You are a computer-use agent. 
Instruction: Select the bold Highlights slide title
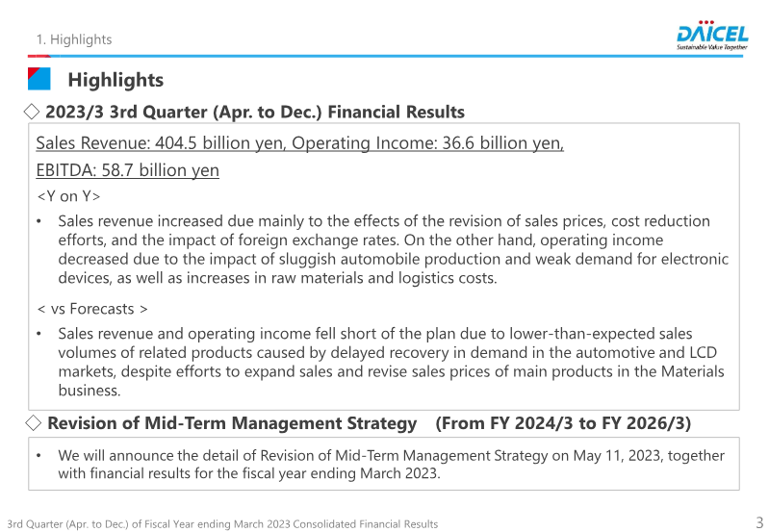point(115,80)
